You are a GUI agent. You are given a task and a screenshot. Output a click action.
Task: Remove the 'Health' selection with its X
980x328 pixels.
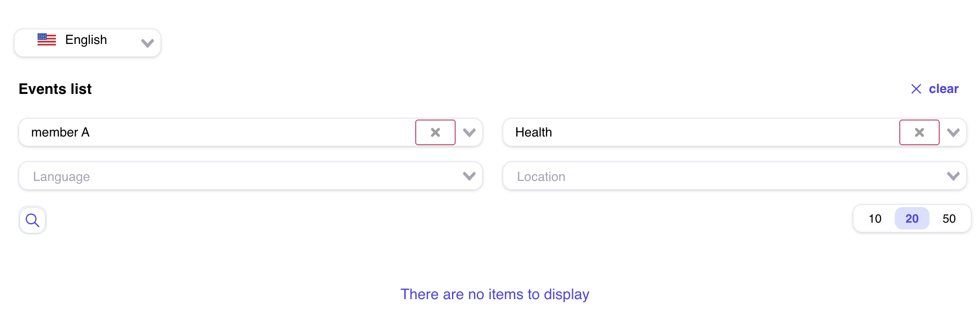point(919,132)
